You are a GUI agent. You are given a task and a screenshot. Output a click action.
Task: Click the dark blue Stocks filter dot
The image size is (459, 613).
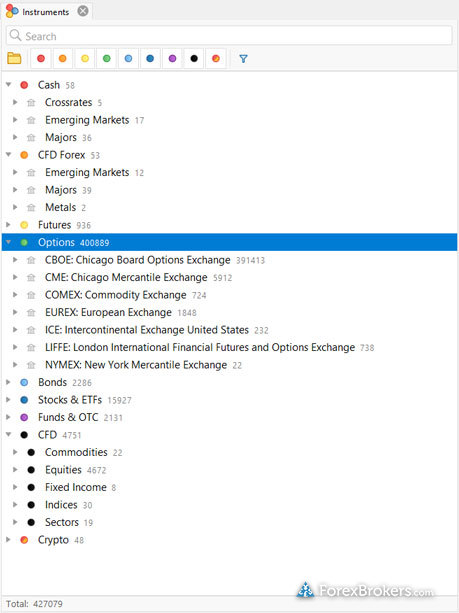pyautogui.click(x=150, y=59)
